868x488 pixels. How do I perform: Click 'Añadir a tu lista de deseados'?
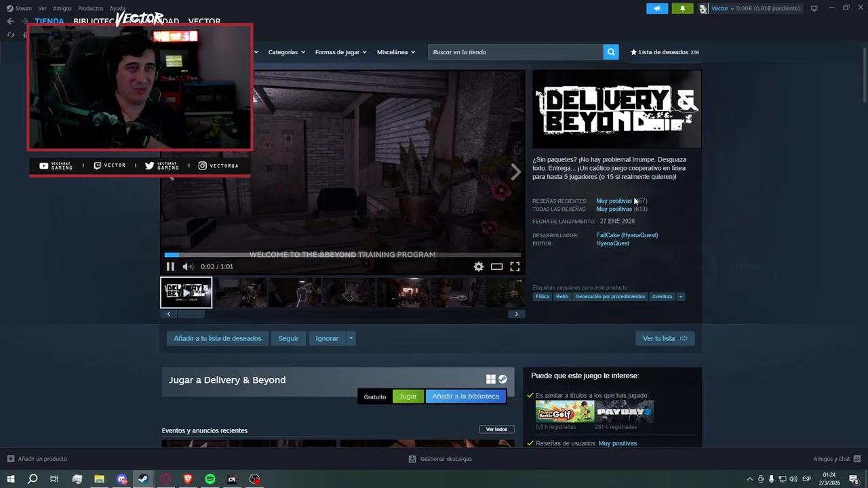[218, 338]
